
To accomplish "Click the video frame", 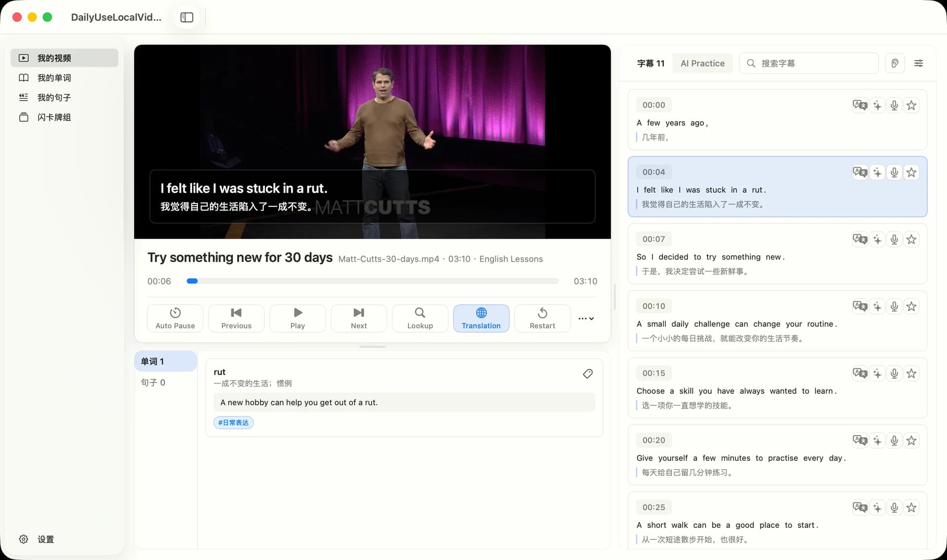I will [372, 142].
